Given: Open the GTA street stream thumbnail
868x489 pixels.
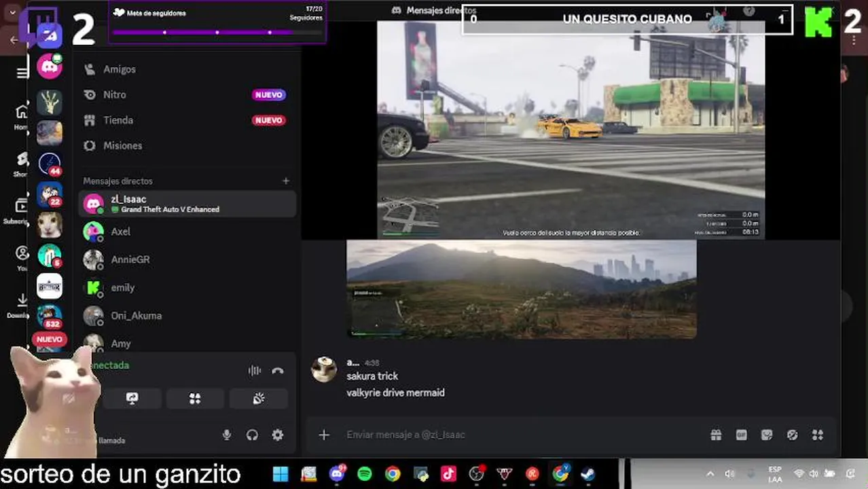Looking at the screenshot, I should click(x=571, y=129).
